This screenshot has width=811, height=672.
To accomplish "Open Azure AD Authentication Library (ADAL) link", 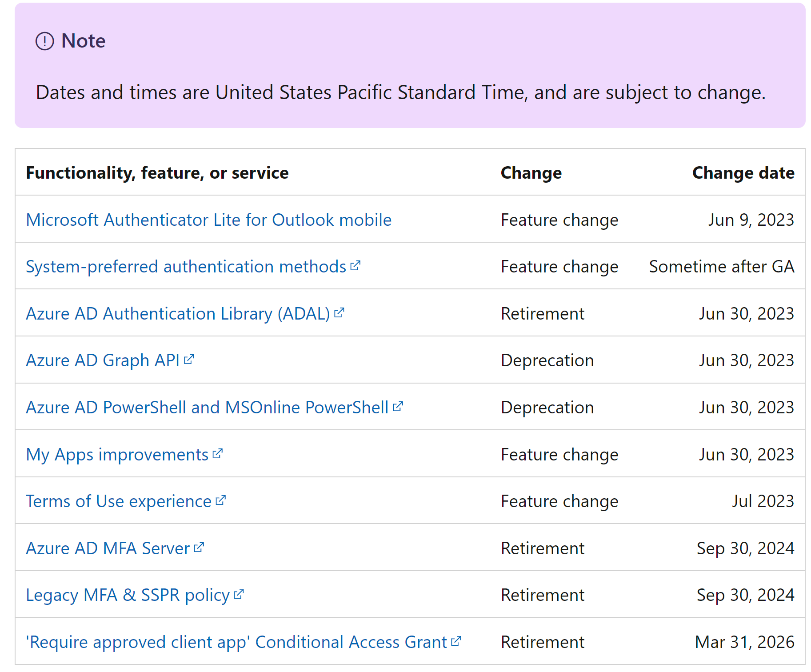I will pos(178,314).
